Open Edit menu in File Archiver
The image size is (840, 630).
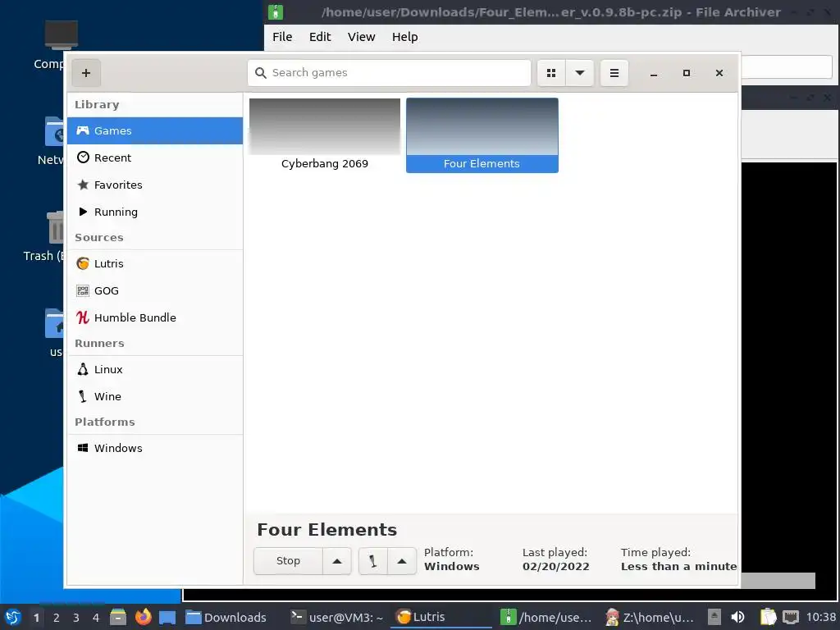click(320, 37)
